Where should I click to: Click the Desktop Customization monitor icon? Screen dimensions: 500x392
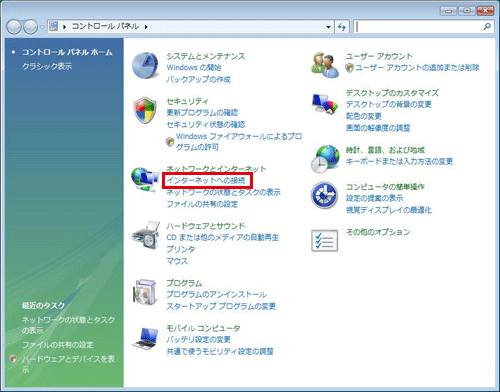click(x=325, y=104)
